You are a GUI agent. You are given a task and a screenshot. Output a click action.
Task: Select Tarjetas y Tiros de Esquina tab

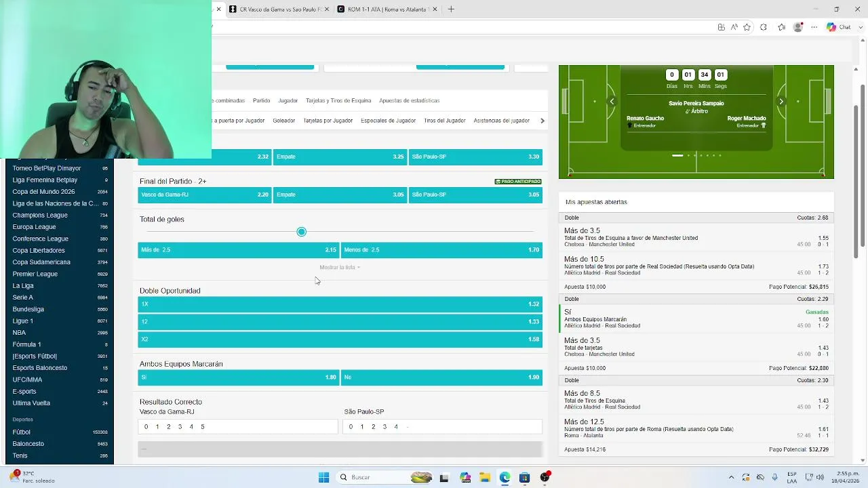coord(338,100)
